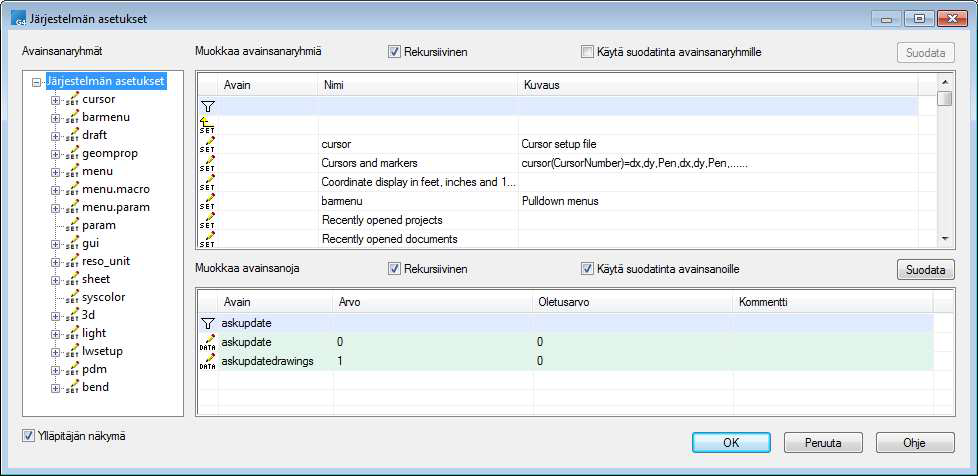Expand the barmenu tree node
Image resolution: width=978 pixels, height=476 pixels.
[56, 118]
